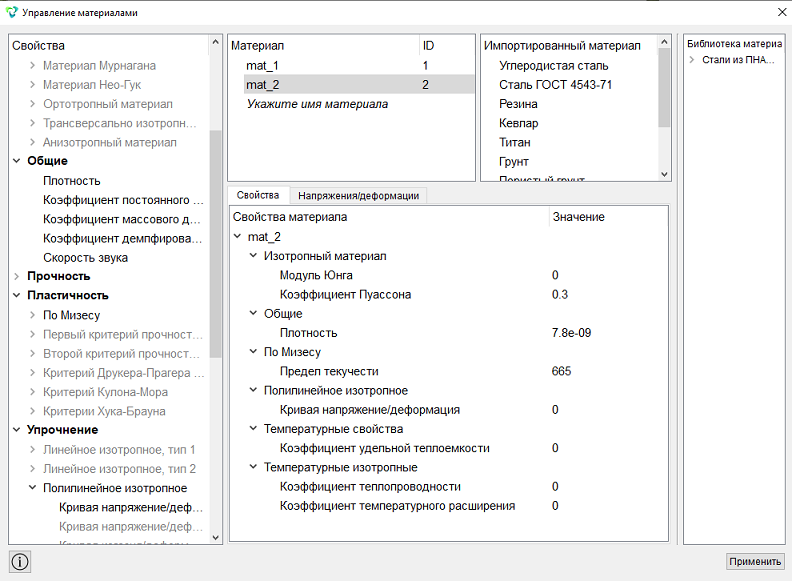Open the Свойства tab
The height and width of the screenshot is (581, 792).
click(258, 195)
